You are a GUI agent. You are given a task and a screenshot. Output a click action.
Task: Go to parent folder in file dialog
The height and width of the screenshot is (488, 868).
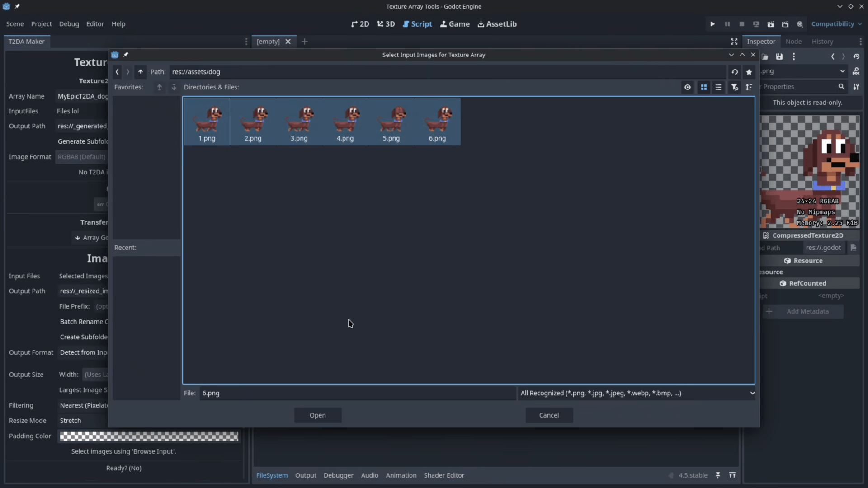141,71
